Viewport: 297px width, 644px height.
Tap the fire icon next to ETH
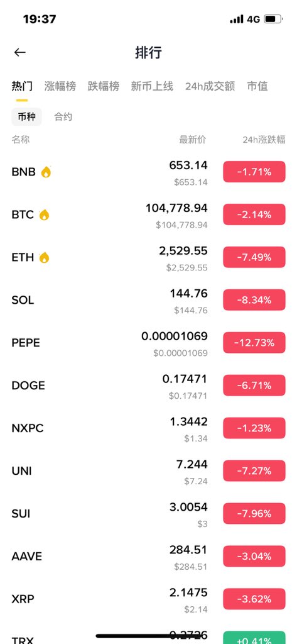point(44,257)
